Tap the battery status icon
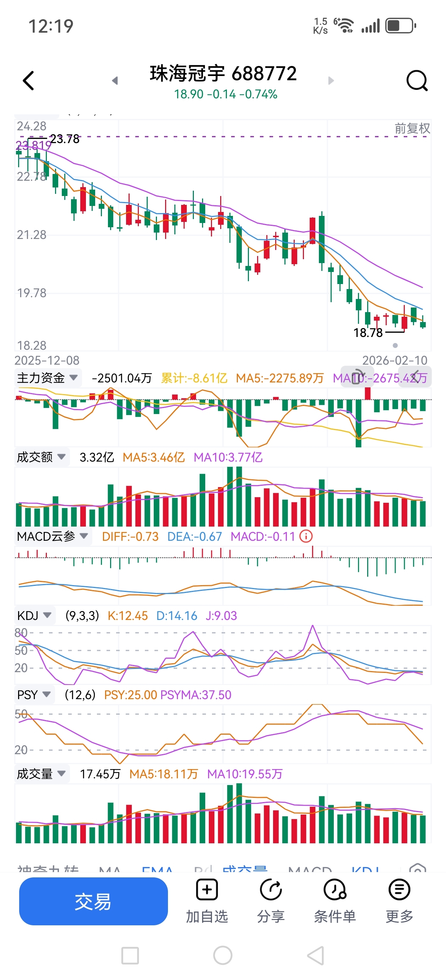The image size is (446, 980). click(x=401, y=26)
